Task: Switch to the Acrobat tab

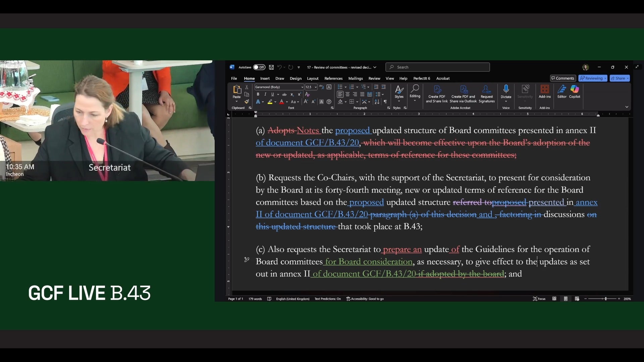Action: [x=443, y=78]
